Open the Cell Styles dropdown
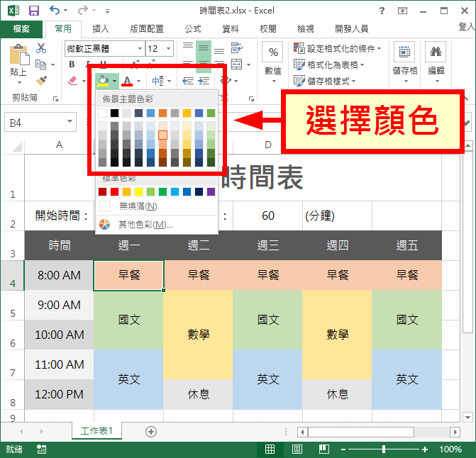This screenshot has height=458, width=476. 324,81
